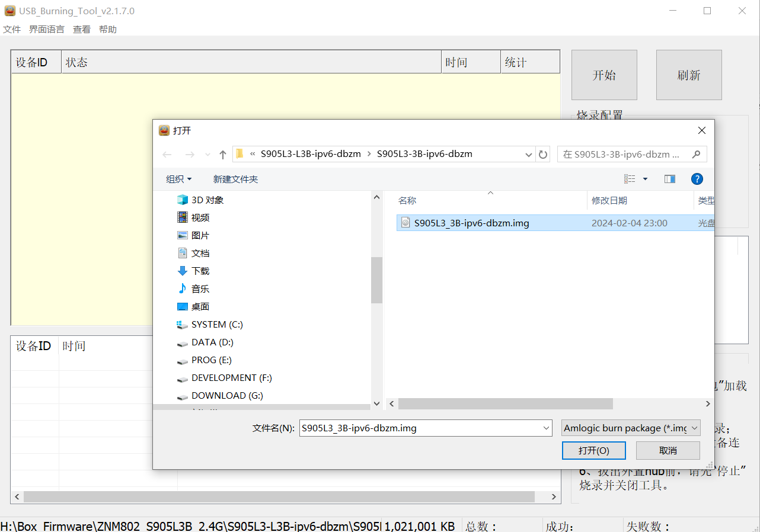Expand the filename history dropdown

tap(546, 428)
